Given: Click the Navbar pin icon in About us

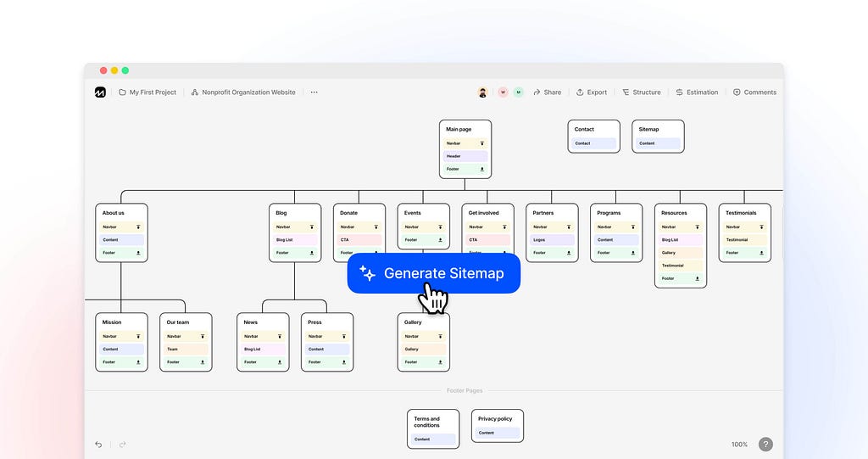Looking at the screenshot, I should 138,227.
